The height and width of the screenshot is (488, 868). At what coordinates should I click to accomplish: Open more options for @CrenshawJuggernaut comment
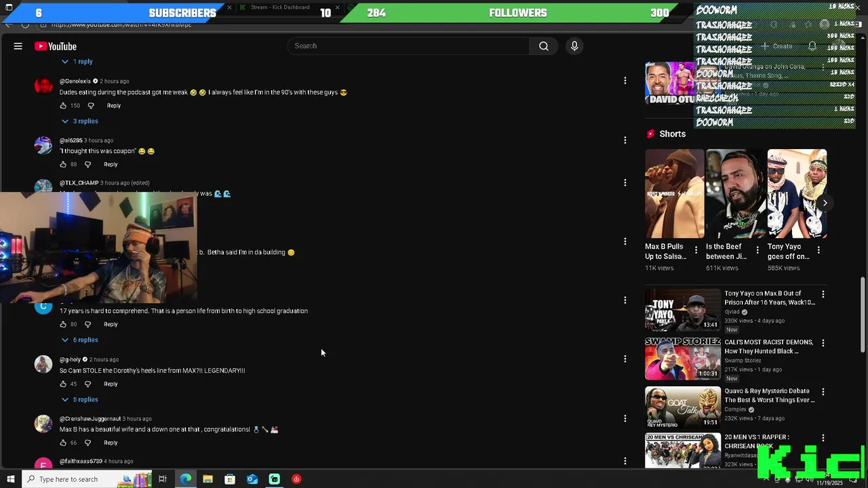625,418
